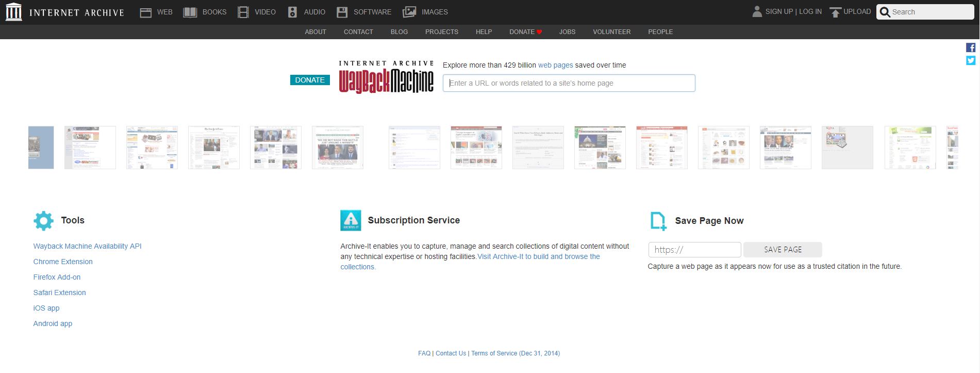This screenshot has height=373, width=980.
Task: Open the Terms of Service footer link
Action: point(516,353)
